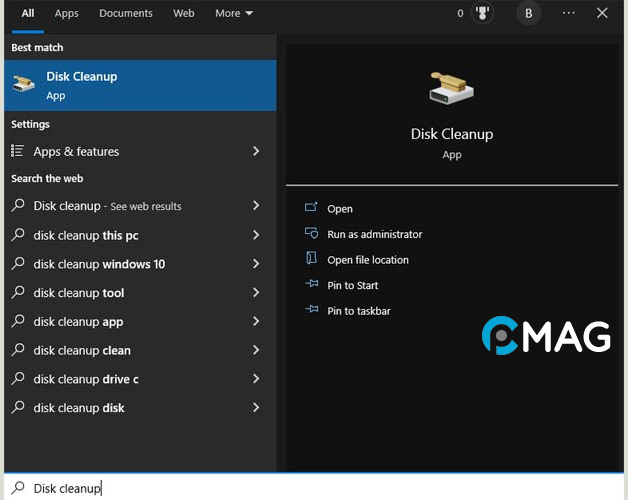
Task: Click the Run as administrator shield icon
Action: pos(310,234)
